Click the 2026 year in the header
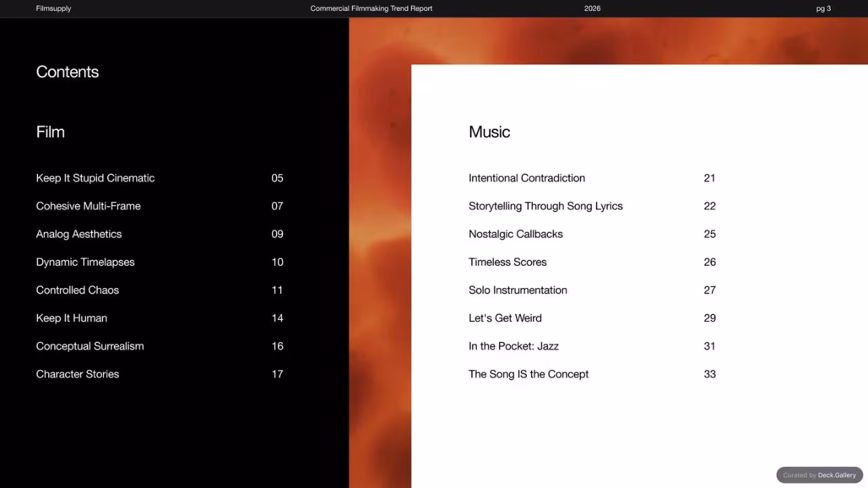This screenshot has height=488, width=868. (592, 8)
